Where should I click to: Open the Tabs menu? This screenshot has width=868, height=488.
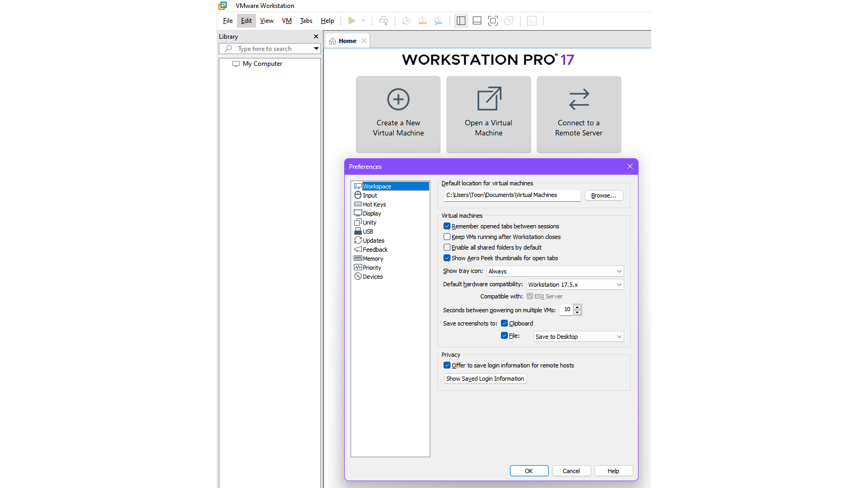click(x=306, y=21)
